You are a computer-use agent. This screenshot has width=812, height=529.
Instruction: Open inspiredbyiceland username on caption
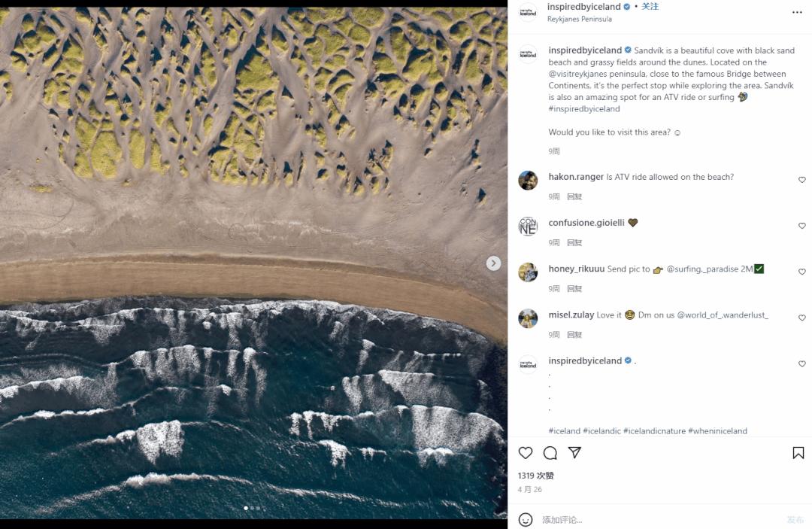(x=585, y=50)
